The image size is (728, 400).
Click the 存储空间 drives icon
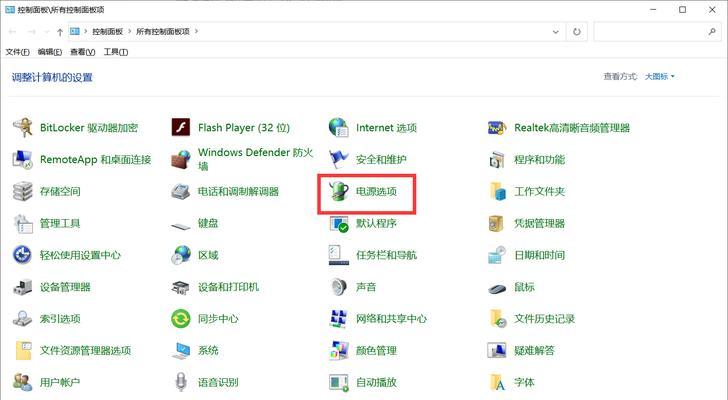(22, 191)
